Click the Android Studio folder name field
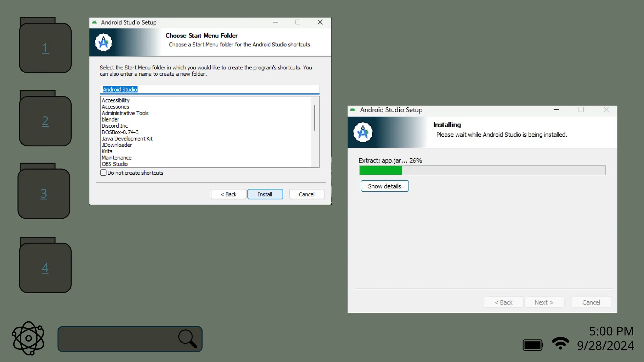Image resolution: width=644 pixels, height=362 pixels. pyautogui.click(x=209, y=90)
